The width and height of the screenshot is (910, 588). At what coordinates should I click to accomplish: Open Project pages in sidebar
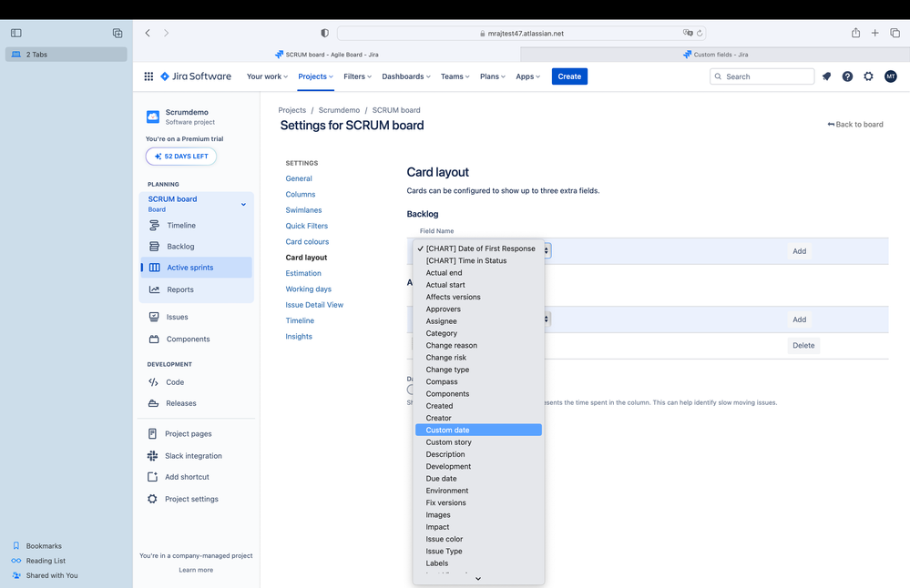[196, 434]
